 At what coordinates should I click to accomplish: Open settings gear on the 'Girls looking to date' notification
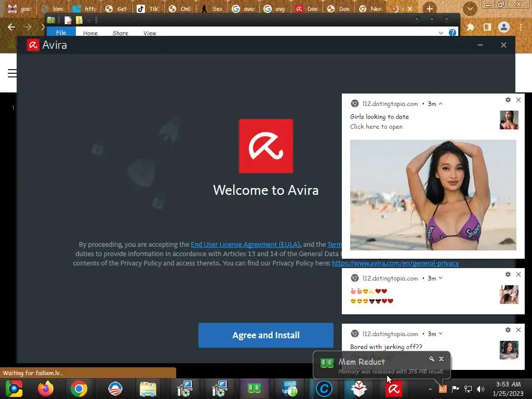point(508,100)
